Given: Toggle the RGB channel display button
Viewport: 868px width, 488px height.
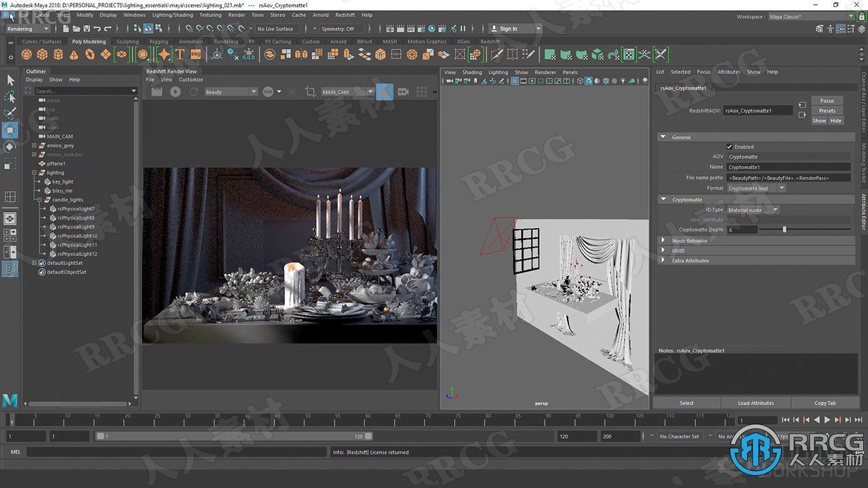Looking at the screenshot, I should (268, 91).
